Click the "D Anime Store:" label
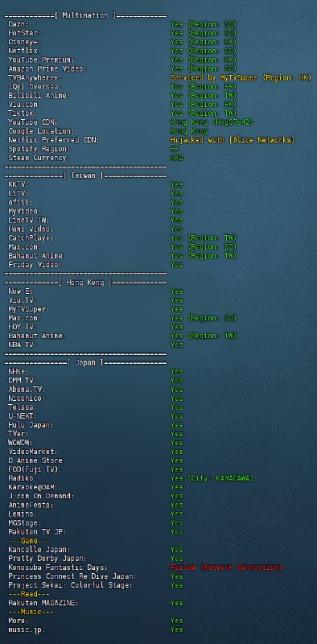Viewport: 317px width, 644px height. pos(37,460)
